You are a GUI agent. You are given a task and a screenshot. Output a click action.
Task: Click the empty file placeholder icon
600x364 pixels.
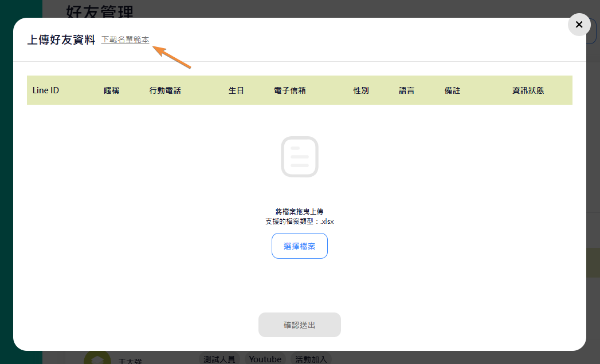pos(299,157)
